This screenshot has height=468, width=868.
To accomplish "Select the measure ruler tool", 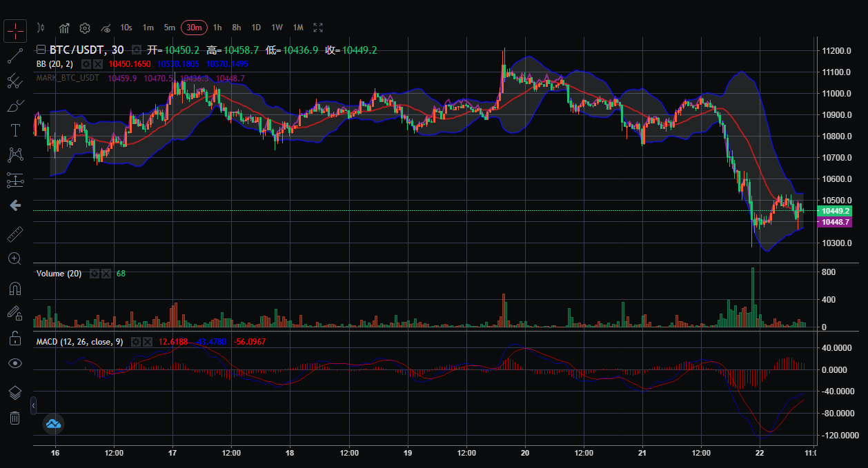I will click(x=14, y=233).
